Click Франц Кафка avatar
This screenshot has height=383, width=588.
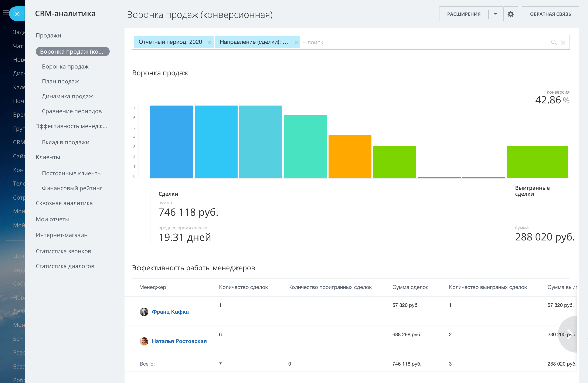[144, 312]
